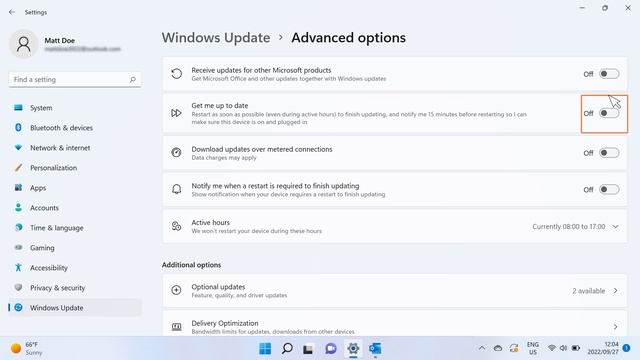Enable the Get me up to date switch
640x360 pixels.
tap(609, 113)
